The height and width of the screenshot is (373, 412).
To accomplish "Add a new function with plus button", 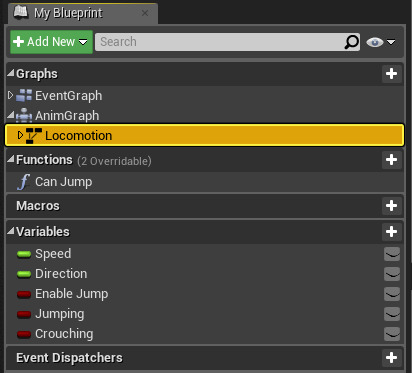I will point(391,160).
